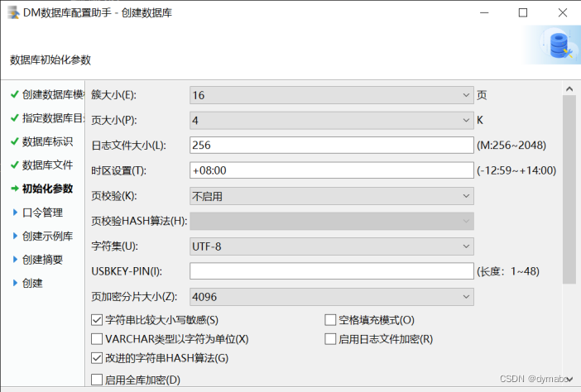Go to final 创建 wizard step
581x392 pixels.
(32, 283)
